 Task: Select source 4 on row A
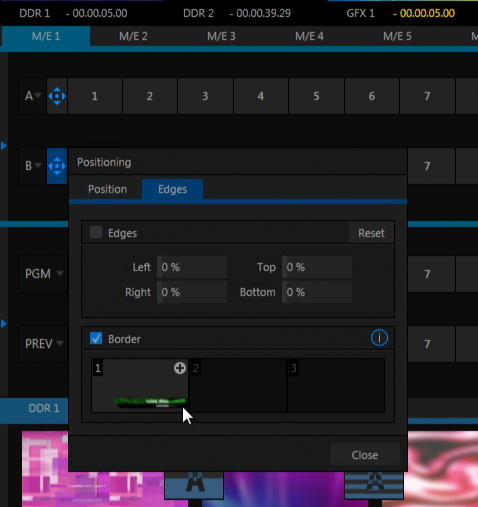(x=261, y=96)
